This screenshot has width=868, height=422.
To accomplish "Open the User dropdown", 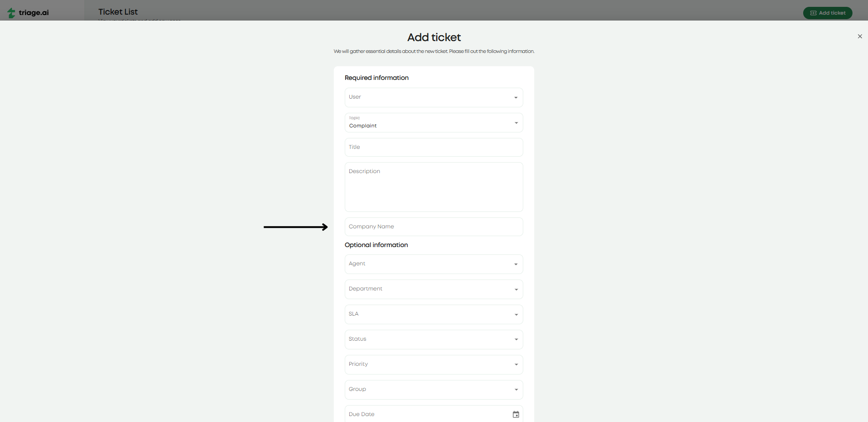I will pyautogui.click(x=516, y=97).
